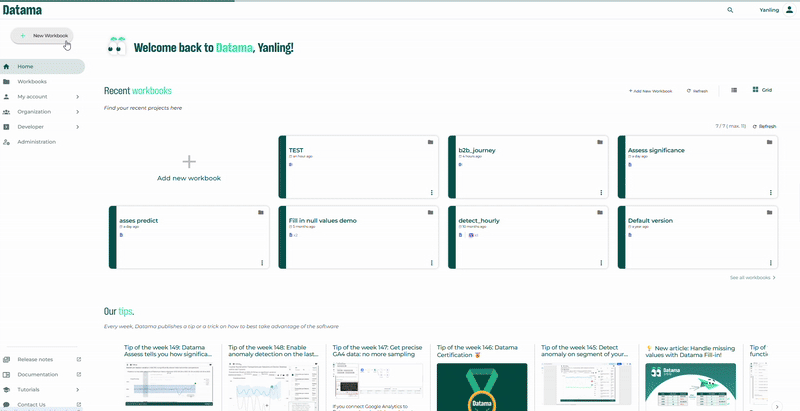
Task: Open folder icon on asses predict card
Action: point(261,212)
